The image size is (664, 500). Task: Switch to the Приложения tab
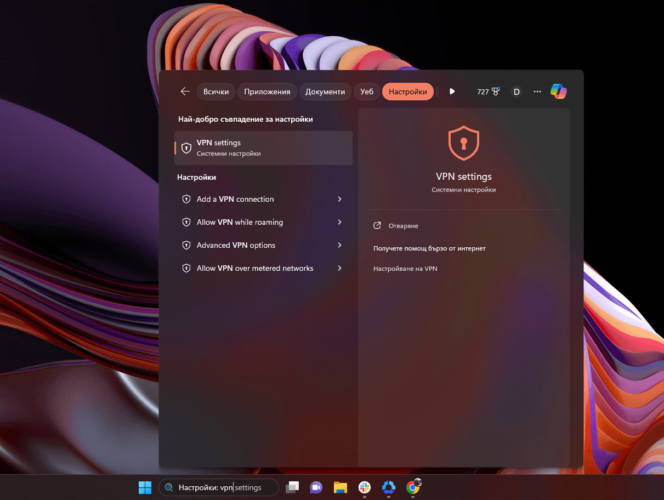[267, 91]
